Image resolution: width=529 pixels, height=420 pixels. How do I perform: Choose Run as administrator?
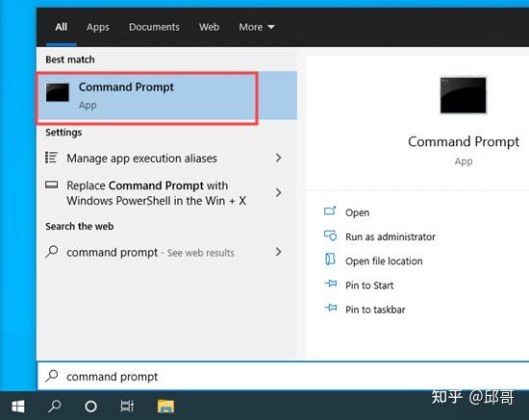coord(390,237)
